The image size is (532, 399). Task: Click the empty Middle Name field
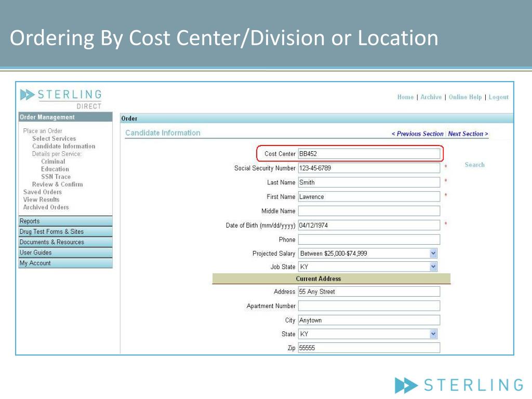pyautogui.click(x=369, y=211)
